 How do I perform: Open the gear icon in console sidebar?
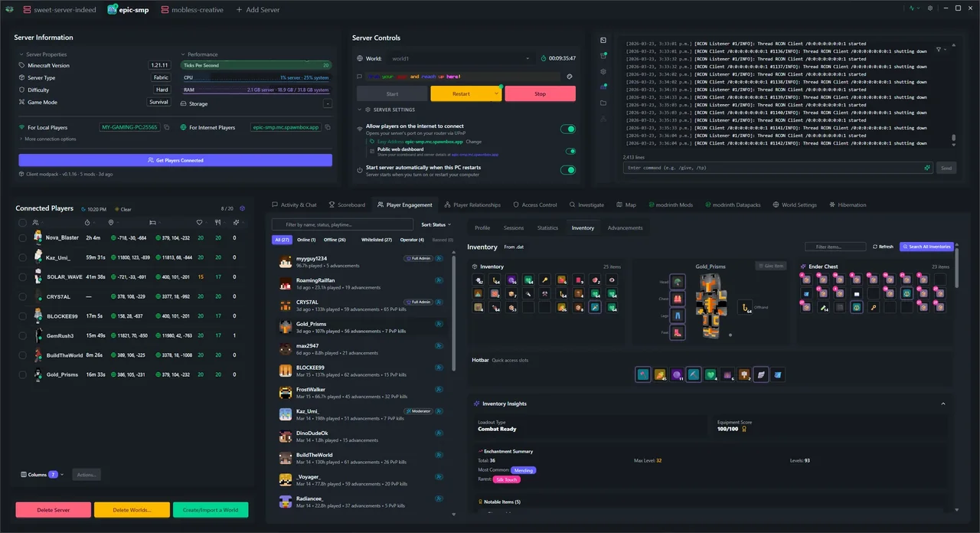pos(603,71)
